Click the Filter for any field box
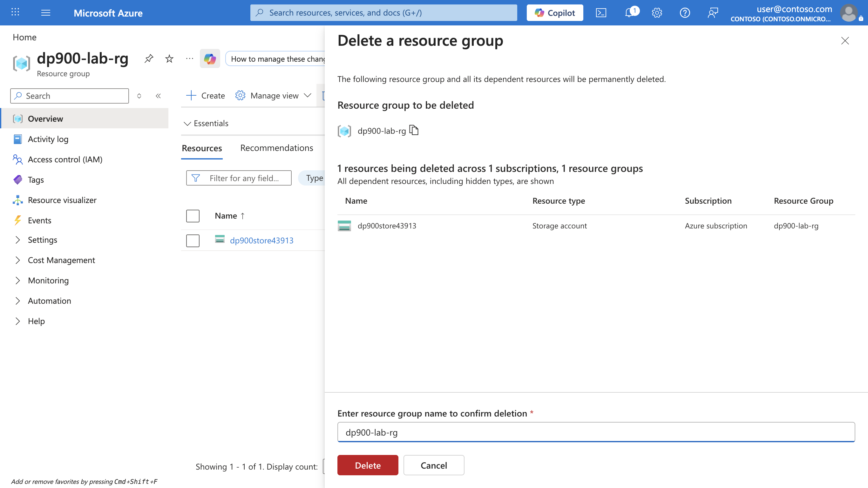 (x=239, y=178)
